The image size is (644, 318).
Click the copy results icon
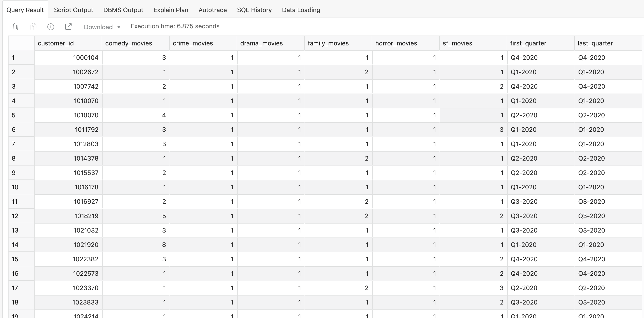(x=33, y=27)
